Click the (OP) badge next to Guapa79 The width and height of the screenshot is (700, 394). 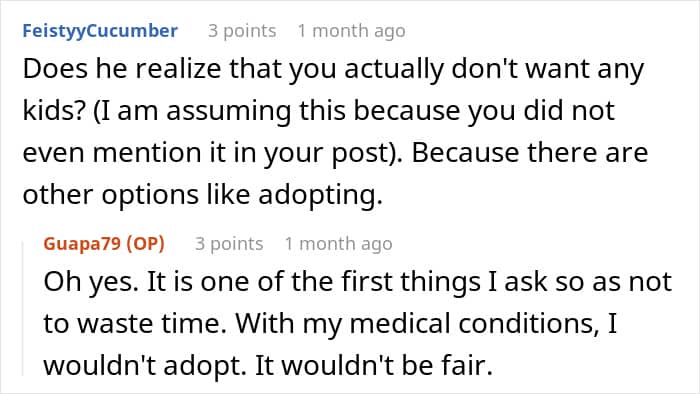(x=146, y=244)
